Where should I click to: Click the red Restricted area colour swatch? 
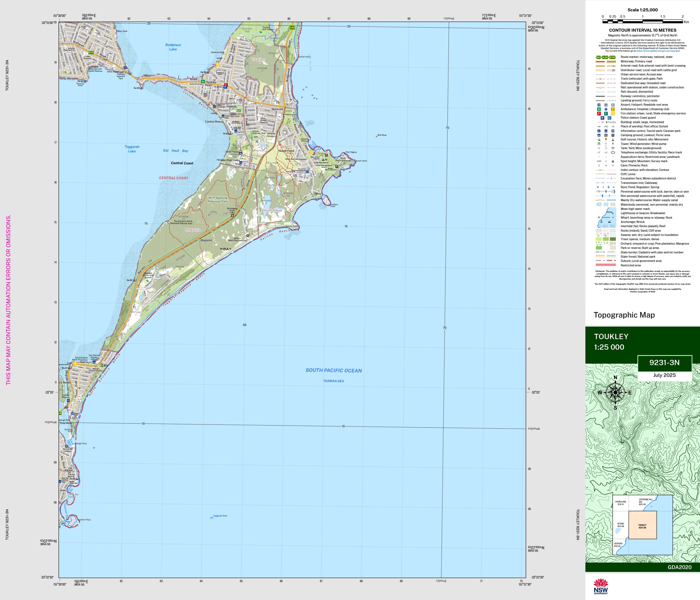click(606, 265)
